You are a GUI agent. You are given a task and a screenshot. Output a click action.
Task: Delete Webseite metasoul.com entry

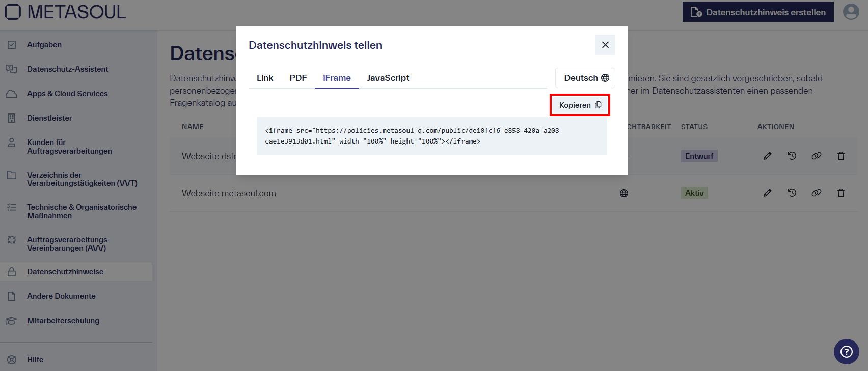click(x=841, y=193)
